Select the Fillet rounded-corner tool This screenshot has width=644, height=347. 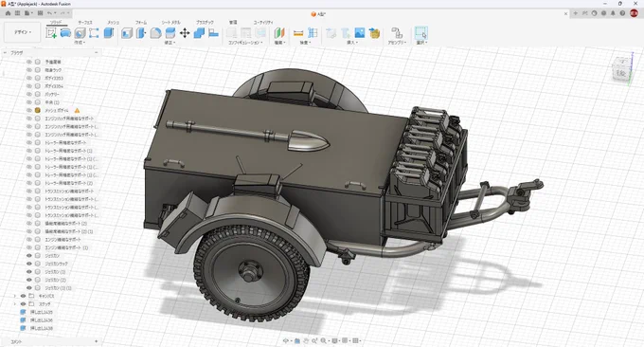click(155, 33)
